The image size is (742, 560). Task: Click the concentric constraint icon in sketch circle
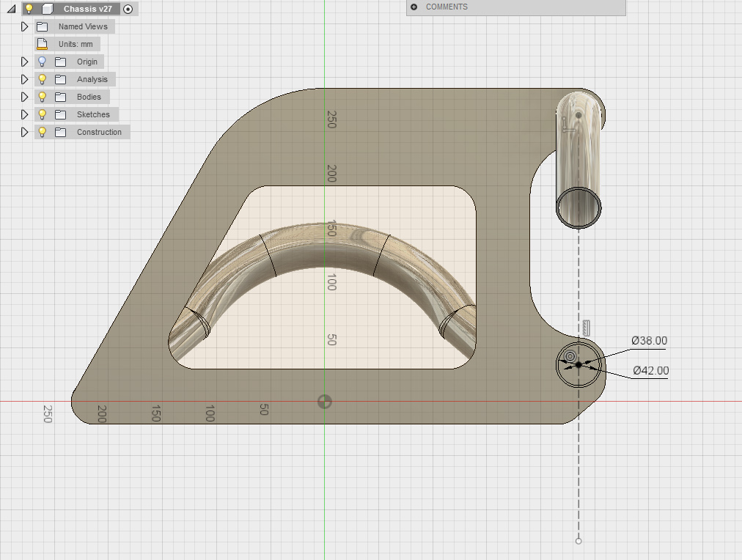point(569,356)
